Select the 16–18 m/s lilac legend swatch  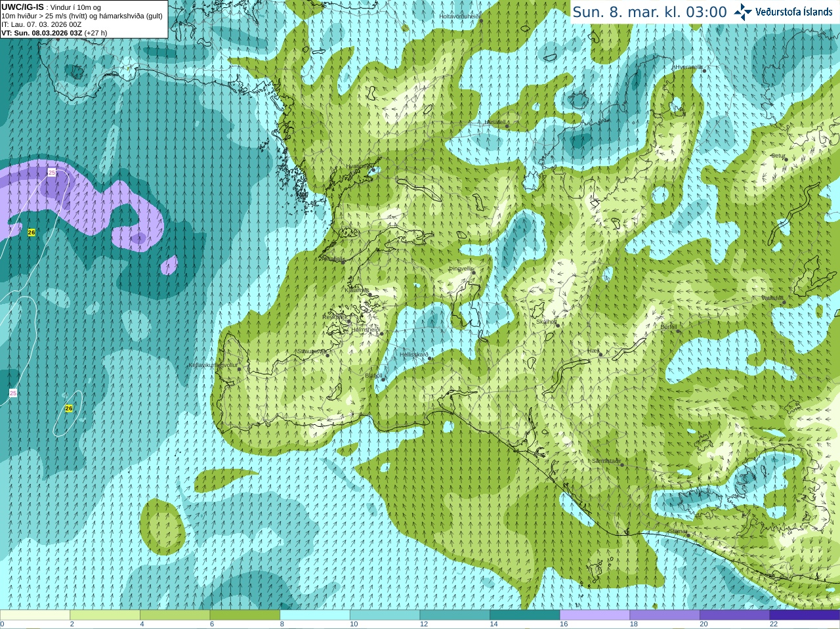(x=595, y=615)
